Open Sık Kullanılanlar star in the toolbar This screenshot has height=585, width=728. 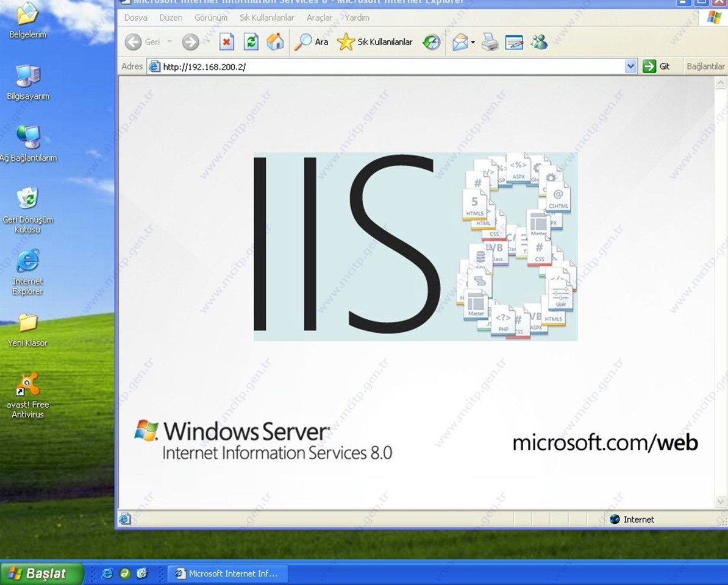pyautogui.click(x=375, y=42)
